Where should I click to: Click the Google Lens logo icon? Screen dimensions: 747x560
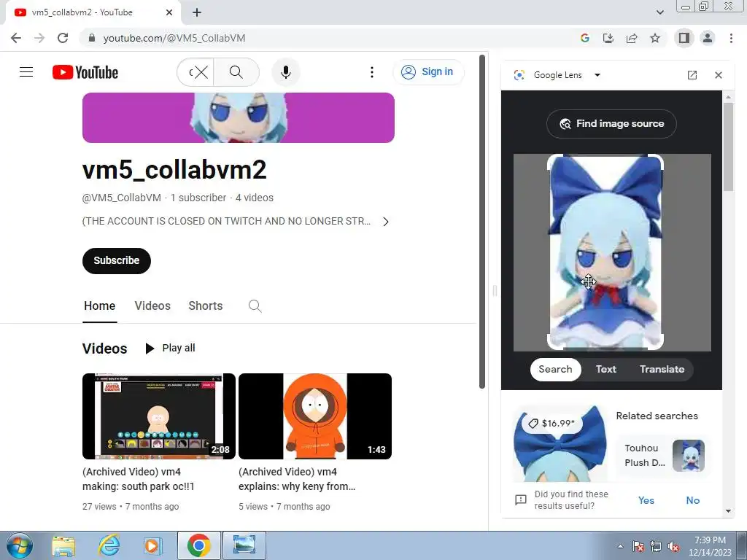click(x=519, y=75)
